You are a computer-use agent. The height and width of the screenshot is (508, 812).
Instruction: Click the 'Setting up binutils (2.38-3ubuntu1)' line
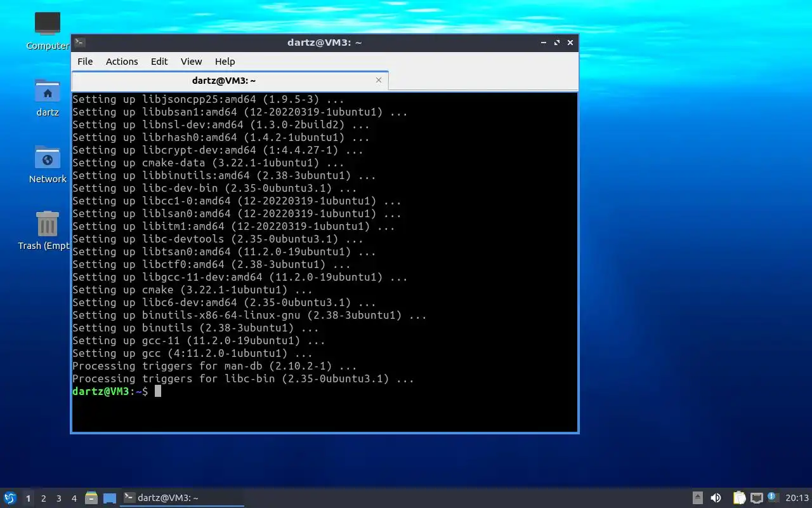click(195, 328)
